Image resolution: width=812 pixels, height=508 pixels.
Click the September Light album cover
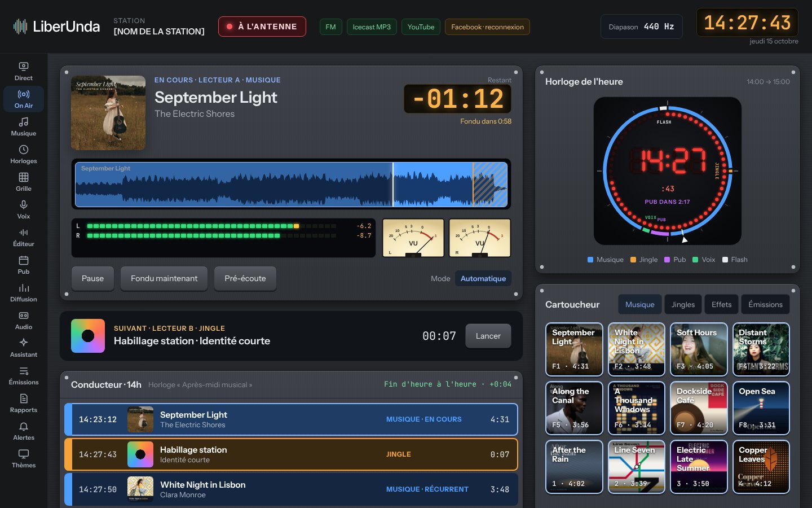point(108,113)
